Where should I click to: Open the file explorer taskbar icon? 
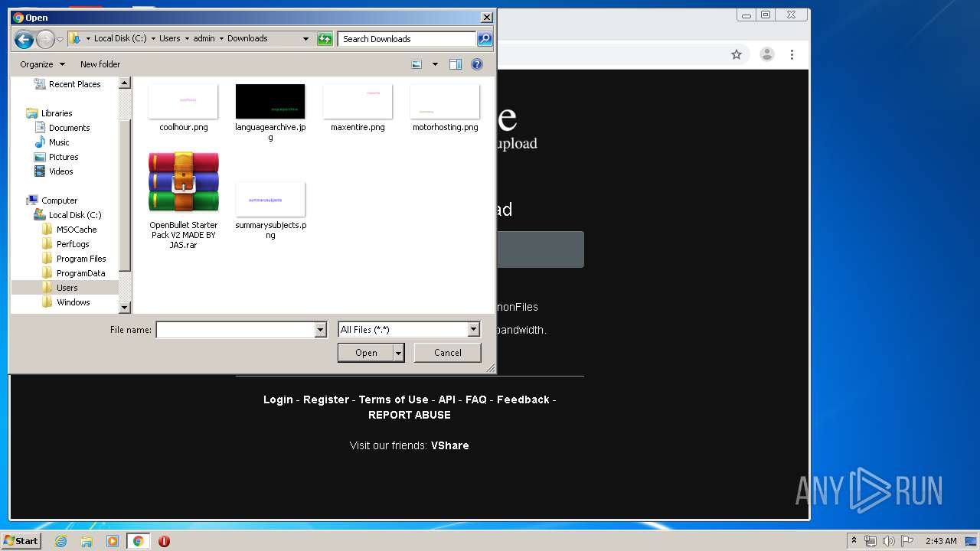pos(87,541)
